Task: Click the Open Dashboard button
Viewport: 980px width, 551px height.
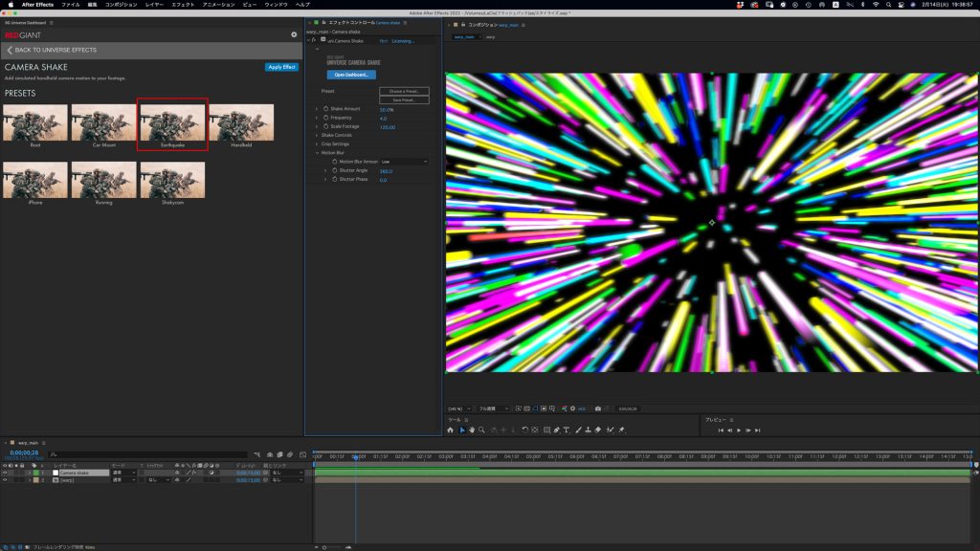Action: pyautogui.click(x=351, y=74)
